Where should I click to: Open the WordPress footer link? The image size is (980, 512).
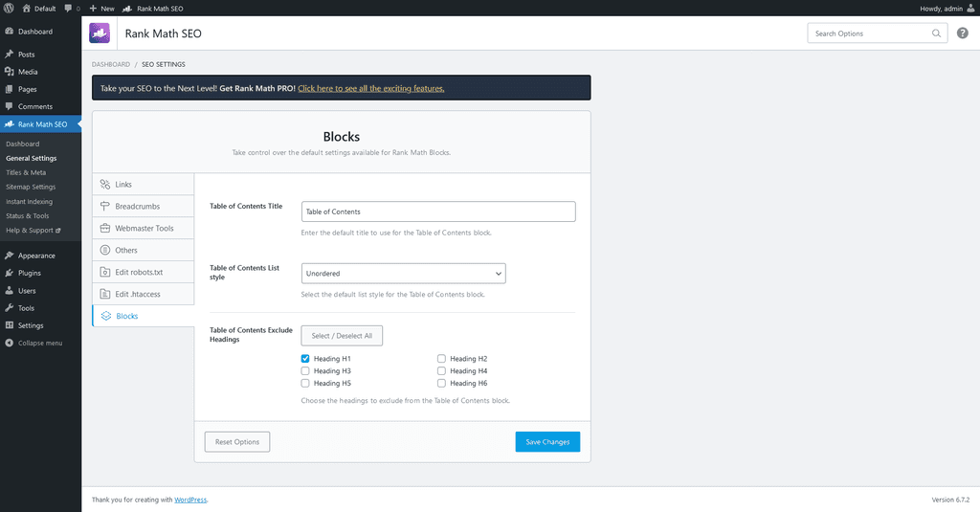(190, 501)
